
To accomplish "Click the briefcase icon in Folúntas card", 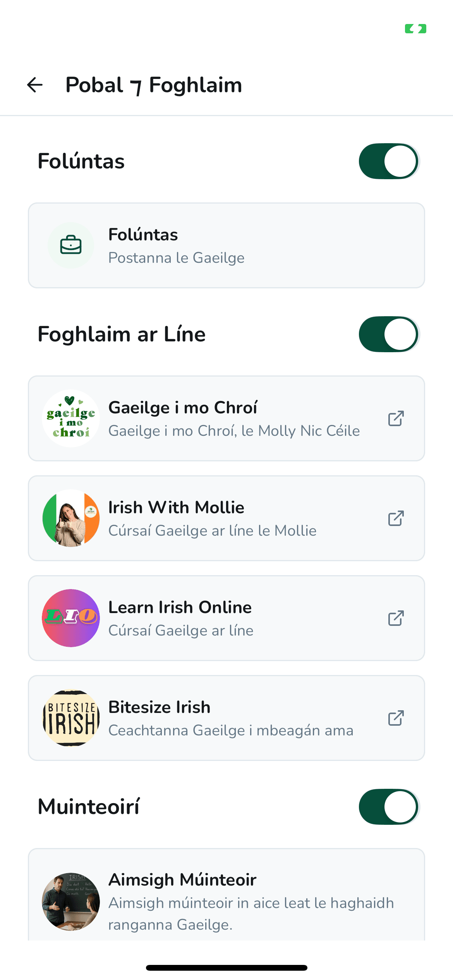I will tap(71, 245).
